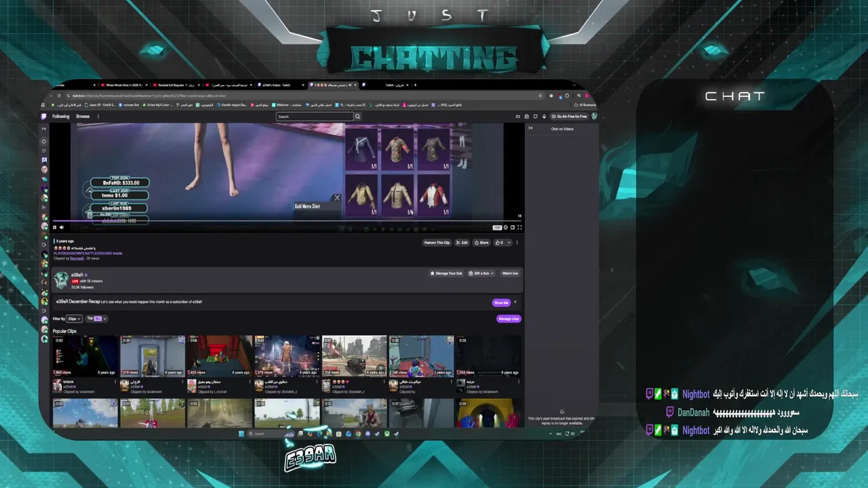This screenshot has height=488, width=868.
Task: Like the clip with thumbs-up
Action: coord(499,243)
